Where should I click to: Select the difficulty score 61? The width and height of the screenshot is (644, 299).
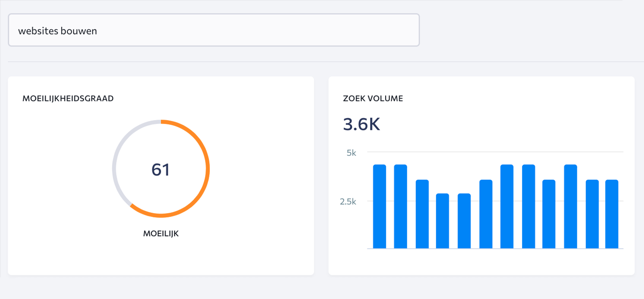161,169
